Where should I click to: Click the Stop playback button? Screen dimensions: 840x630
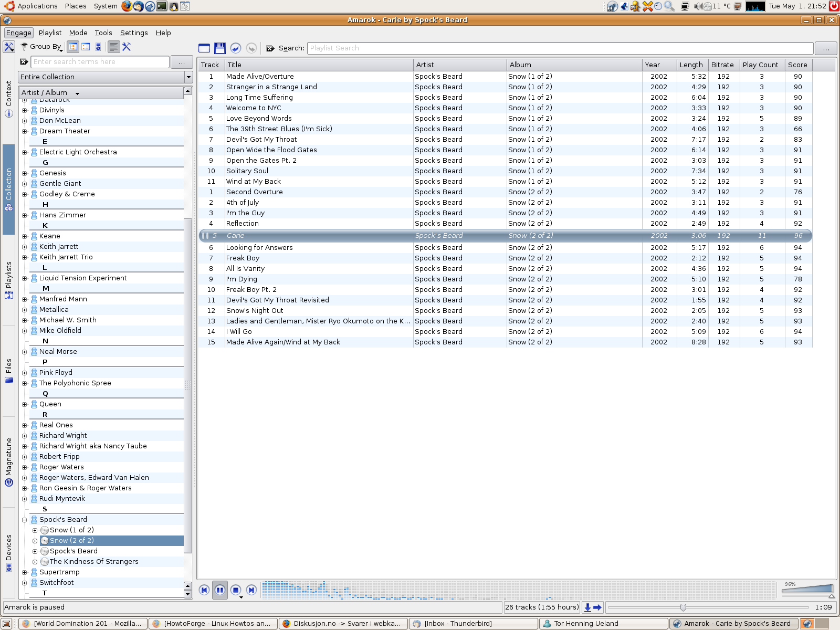tap(236, 590)
